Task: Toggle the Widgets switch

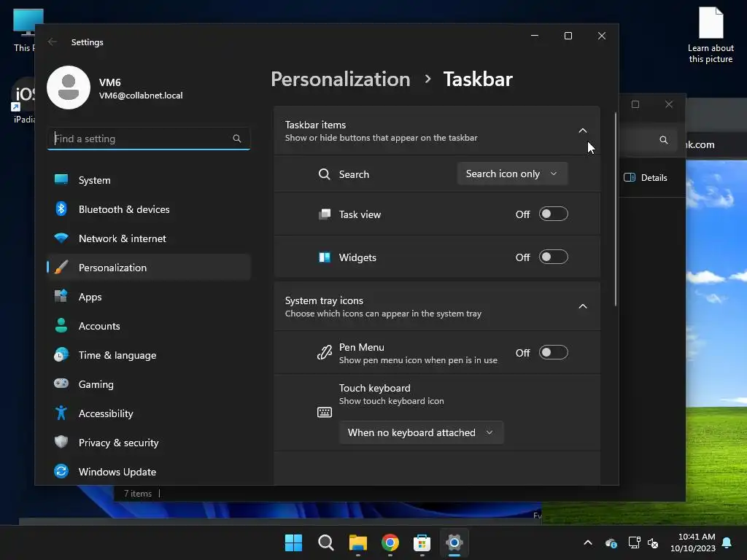Action: click(553, 257)
